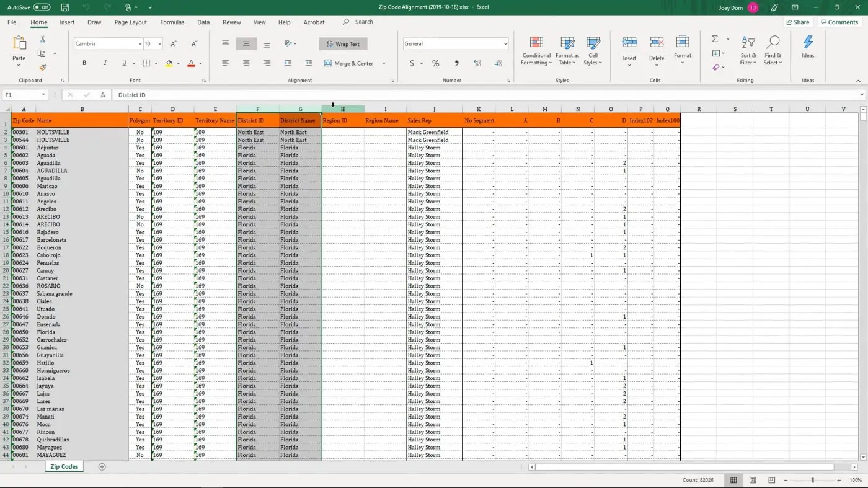Open the Format Painter tool
868x488 pixels.
click(x=43, y=68)
